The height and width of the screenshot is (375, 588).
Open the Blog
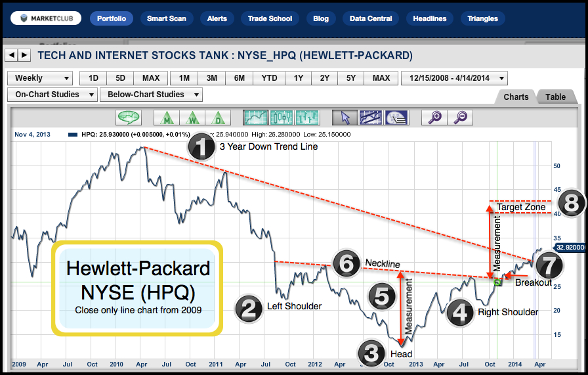point(321,18)
